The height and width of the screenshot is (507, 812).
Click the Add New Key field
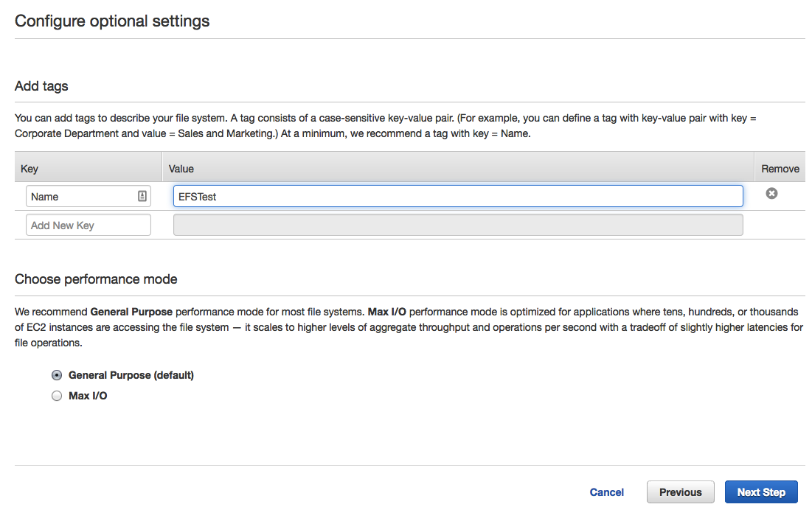click(x=89, y=225)
